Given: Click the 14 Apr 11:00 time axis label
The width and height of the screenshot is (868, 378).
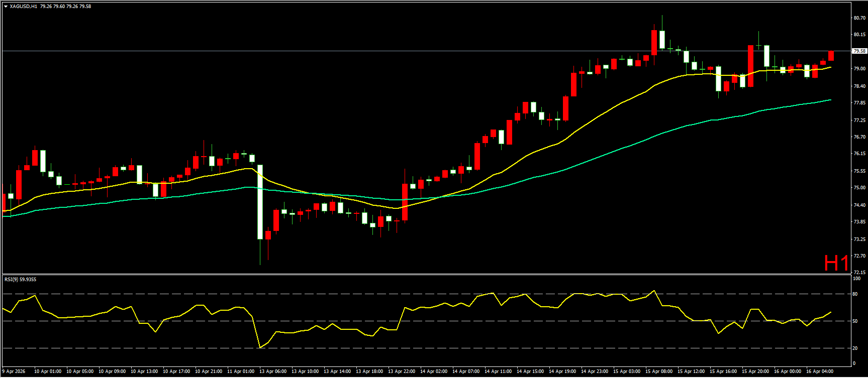Looking at the screenshot, I should [x=498, y=371].
